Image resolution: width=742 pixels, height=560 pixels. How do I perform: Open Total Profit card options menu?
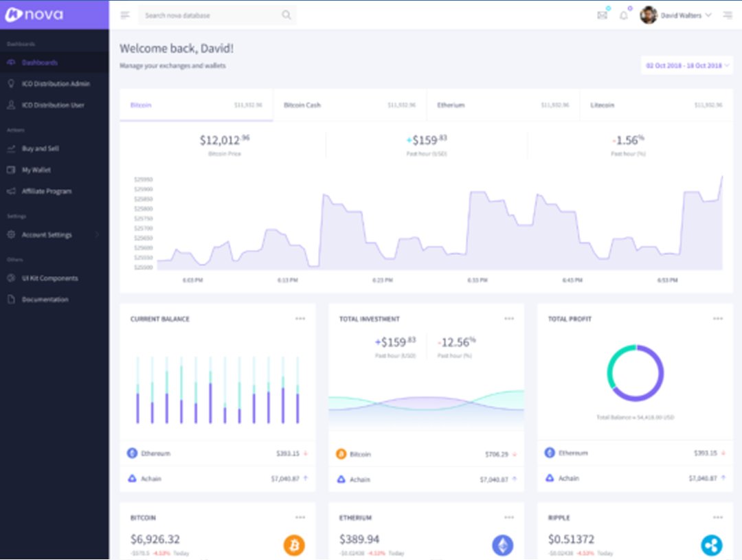point(717,319)
